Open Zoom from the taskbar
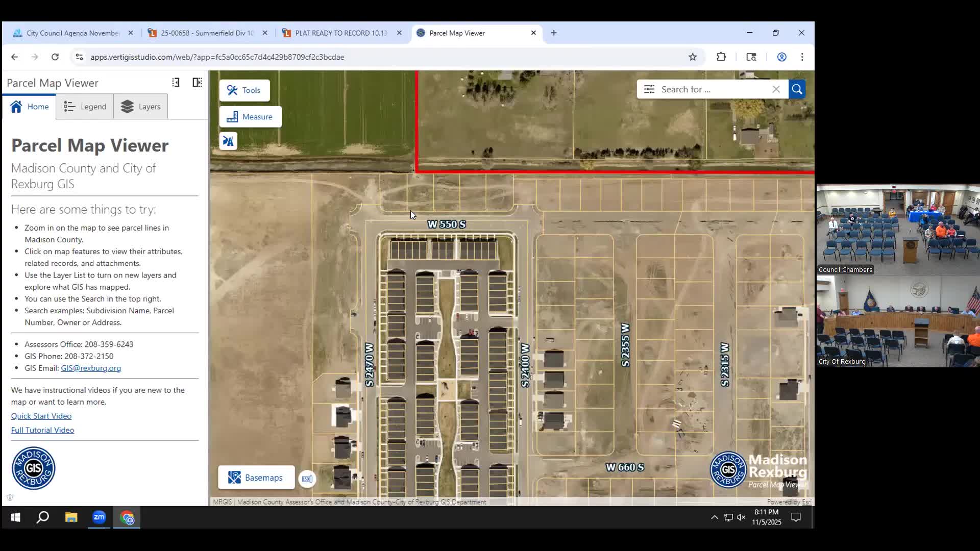The width and height of the screenshot is (980, 551). point(99,517)
